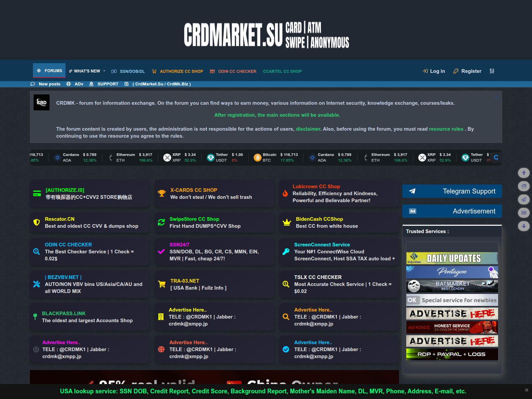Open the AUTHORIZE Honest Service banner
The height and width of the screenshot is (399, 532).
(452, 328)
